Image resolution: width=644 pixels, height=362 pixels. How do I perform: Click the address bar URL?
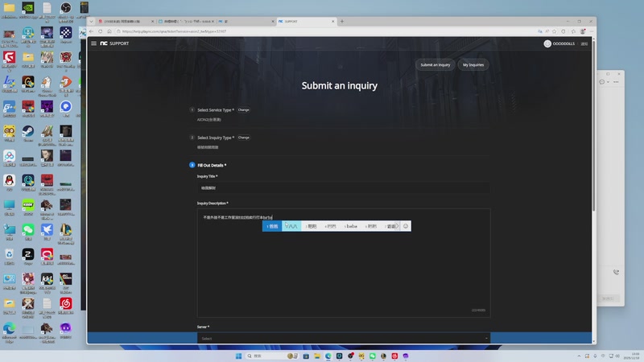coord(174,31)
